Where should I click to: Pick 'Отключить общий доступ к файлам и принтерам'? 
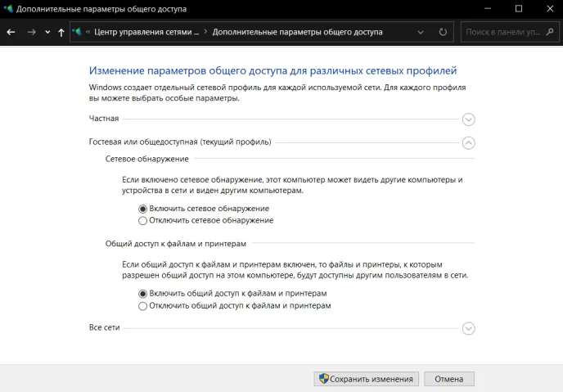coord(143,305)
